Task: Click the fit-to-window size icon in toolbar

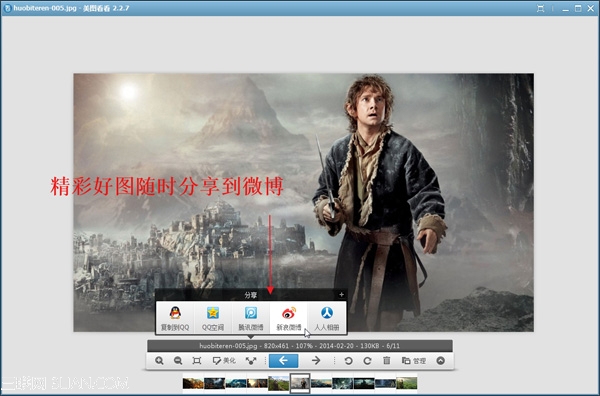Action: pos(197,360)
